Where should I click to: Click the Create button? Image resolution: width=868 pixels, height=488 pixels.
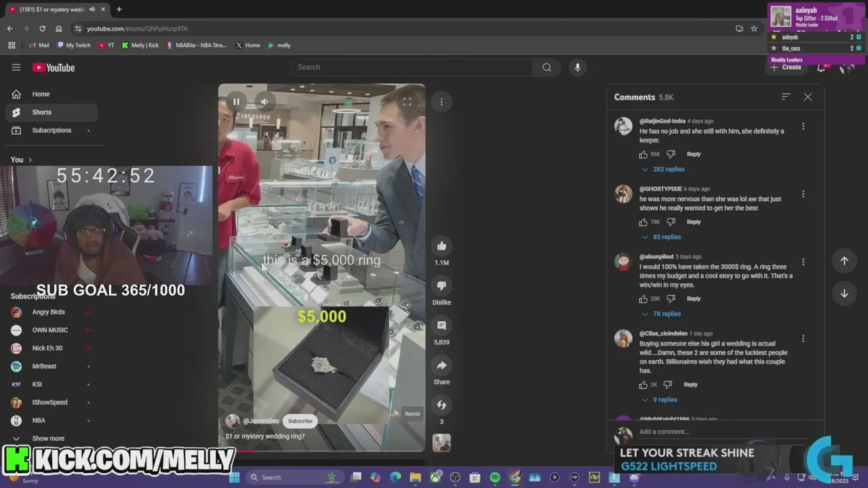point(786,67)
